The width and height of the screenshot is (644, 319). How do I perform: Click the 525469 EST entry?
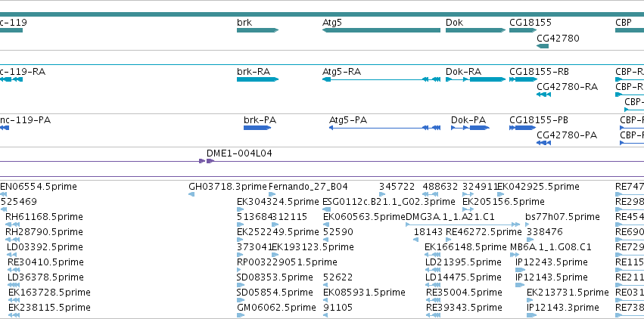click(x=19, y=202)
